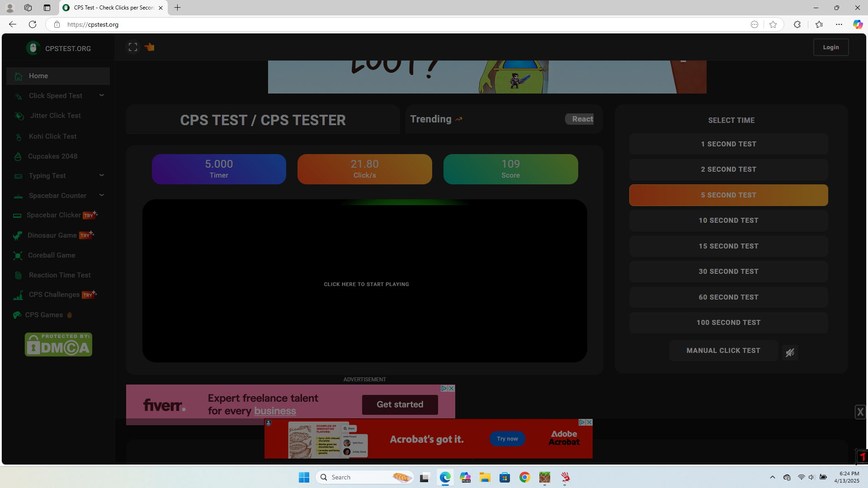
Task: Open the DMCA protected badge
Action: coord(58,345)
